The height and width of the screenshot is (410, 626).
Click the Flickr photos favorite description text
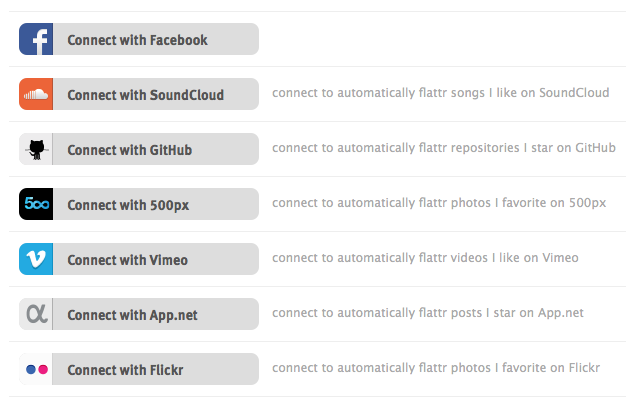(x=435, y=368)
